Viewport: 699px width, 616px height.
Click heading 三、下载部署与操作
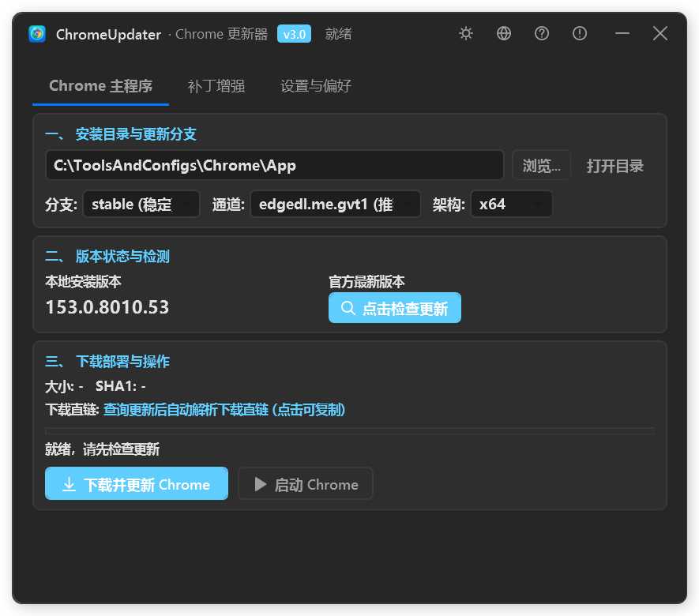pyautogui.click(x=107, y=361)
